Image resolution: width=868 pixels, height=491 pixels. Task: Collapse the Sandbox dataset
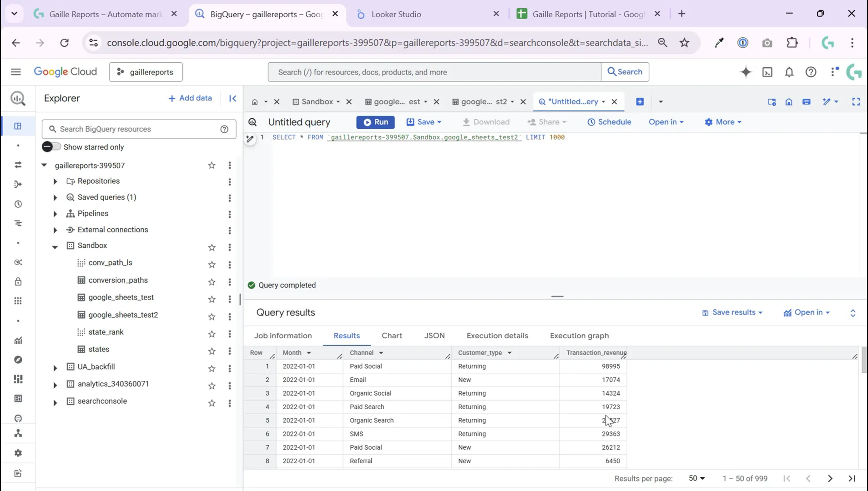coord(55,247)
